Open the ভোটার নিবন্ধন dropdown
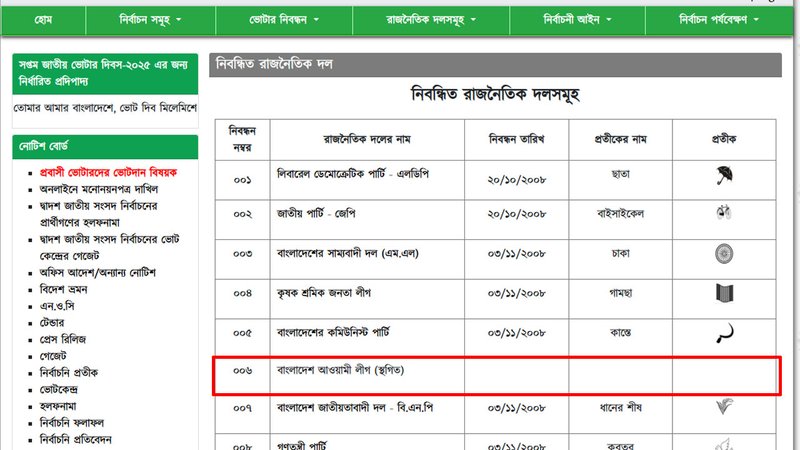The image size is (800, 450). [x=284, y=20]
